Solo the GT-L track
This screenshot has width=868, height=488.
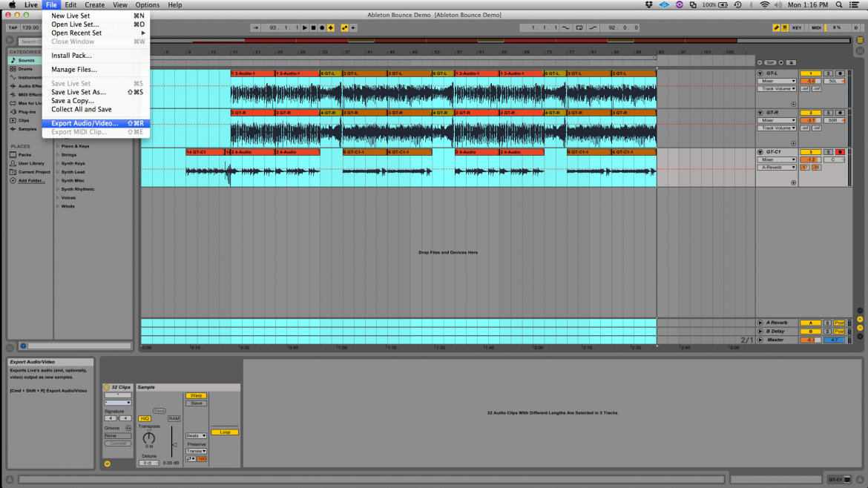coord(828,73)
